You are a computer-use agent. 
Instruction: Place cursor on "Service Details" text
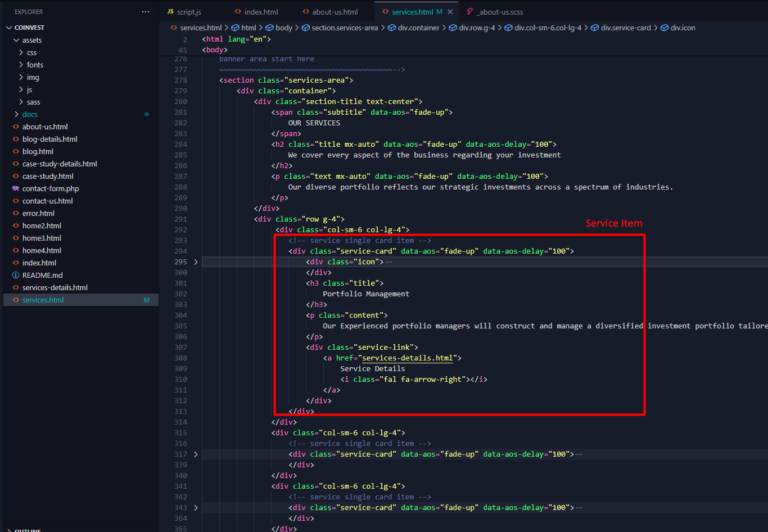[373, 369]
